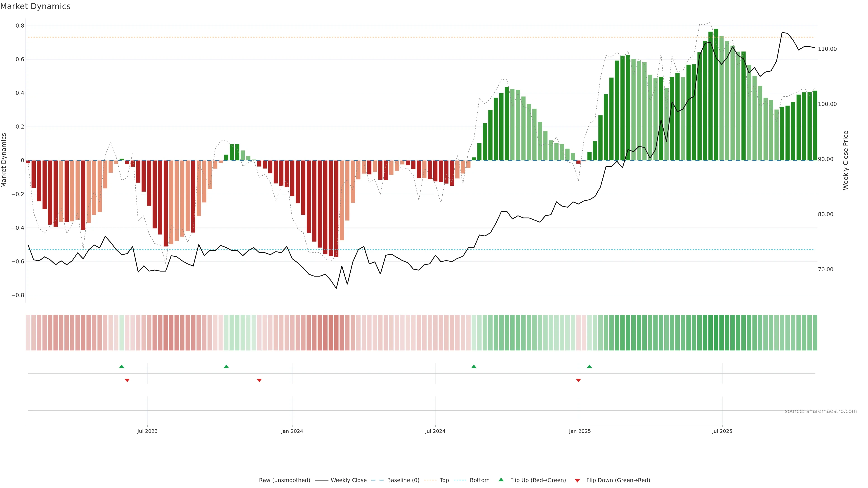This screenshot has width=868, height=488.
Task: Click the second green flip-up triangle marker
Action: tap(226, 366)
